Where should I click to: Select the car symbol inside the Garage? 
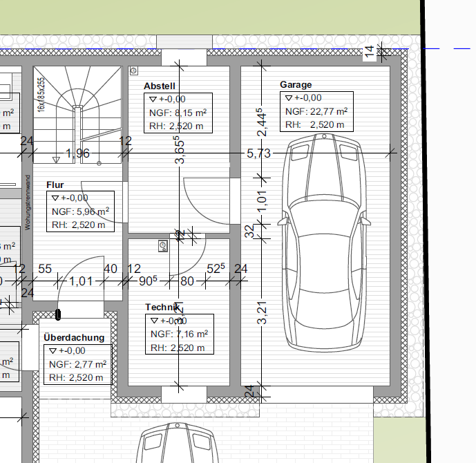[324, 242]
